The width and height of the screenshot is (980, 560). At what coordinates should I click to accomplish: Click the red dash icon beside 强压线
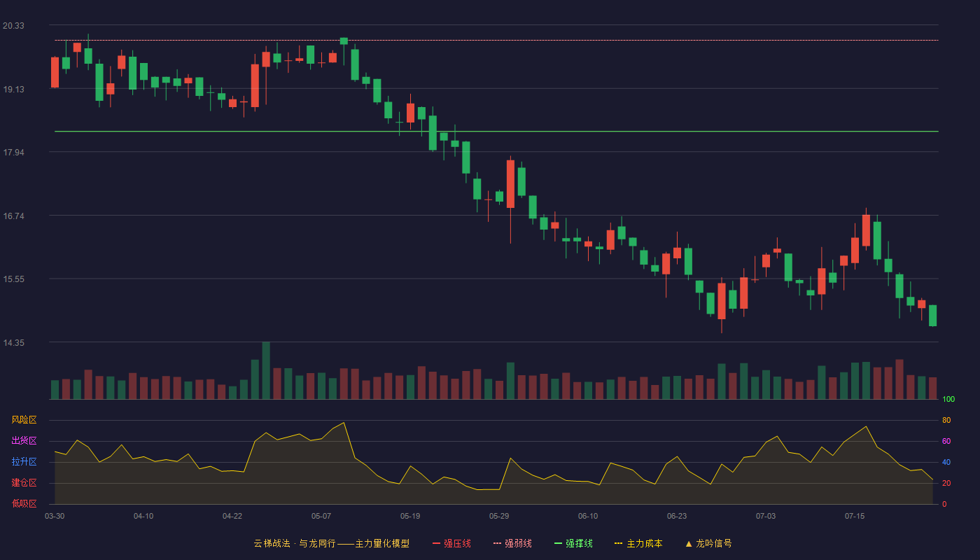[x=437, y=543]
